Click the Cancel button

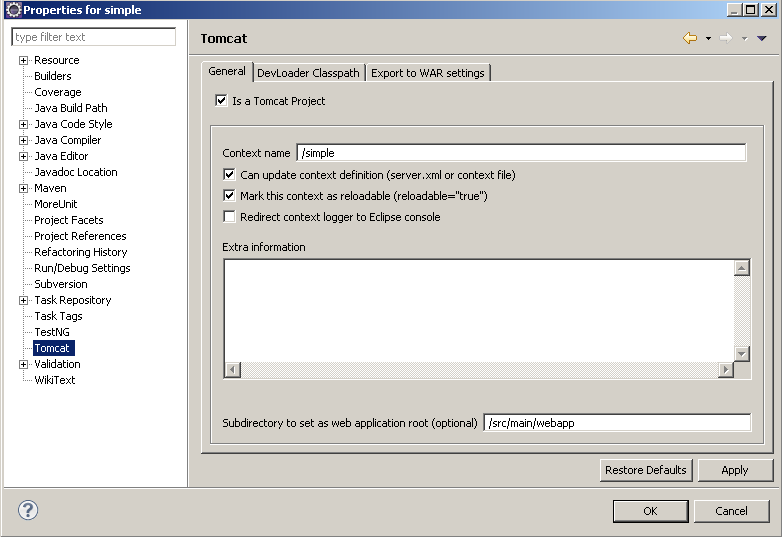[731, 511]
